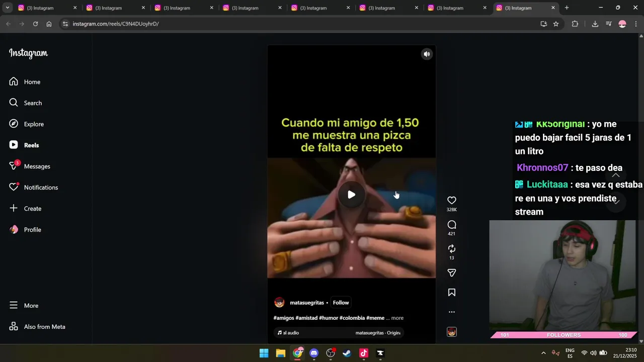Open Steam from taskbar
This screenshot has height=362, width=644.
tap(347, 353)
